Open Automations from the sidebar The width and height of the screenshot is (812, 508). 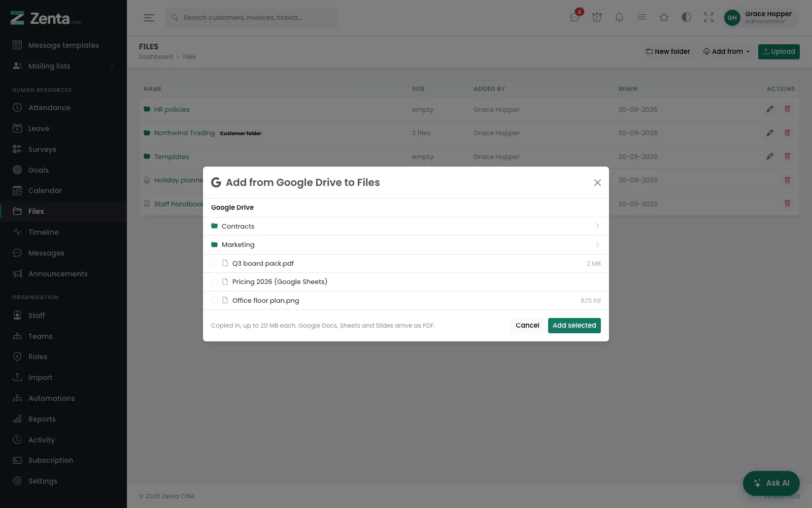coord(51,398)
